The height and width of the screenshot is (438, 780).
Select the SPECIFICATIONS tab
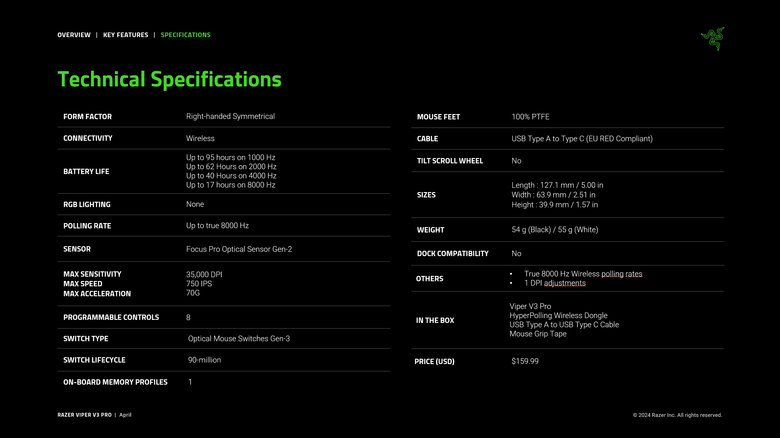(186, 35)
